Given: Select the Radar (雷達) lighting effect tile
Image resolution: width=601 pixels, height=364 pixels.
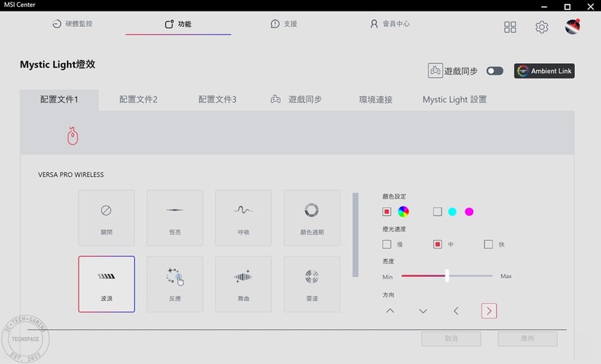Looking at the screenshot, I should [x=311, y=284].
